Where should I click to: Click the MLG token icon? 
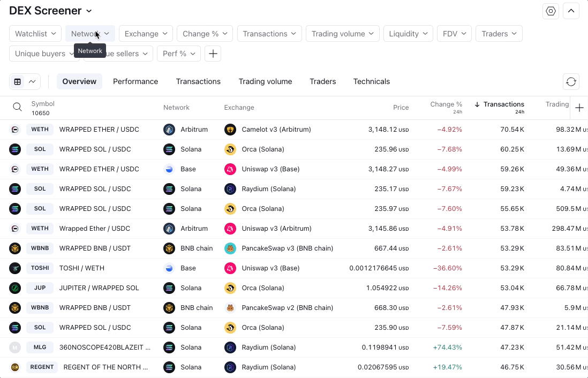15,347
